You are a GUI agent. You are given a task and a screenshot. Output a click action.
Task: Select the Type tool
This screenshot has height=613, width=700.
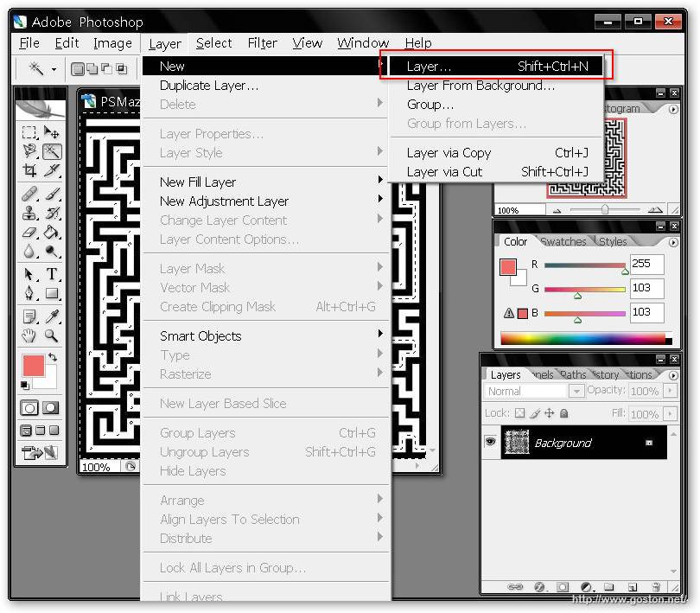(x=52, y=274)
